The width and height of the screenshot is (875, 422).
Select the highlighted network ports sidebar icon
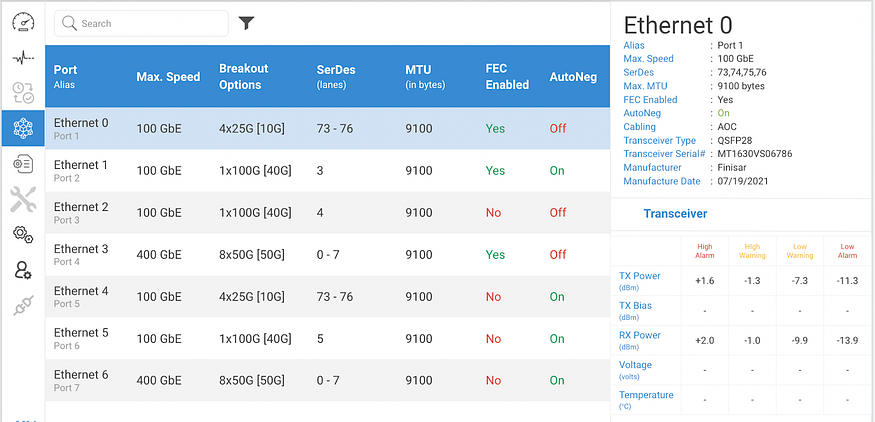point(23,128)
